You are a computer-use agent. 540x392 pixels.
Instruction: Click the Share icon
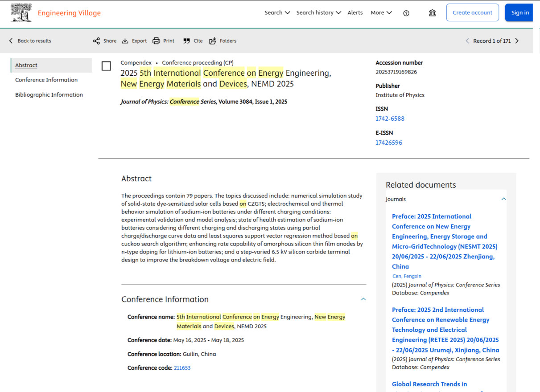96,41
